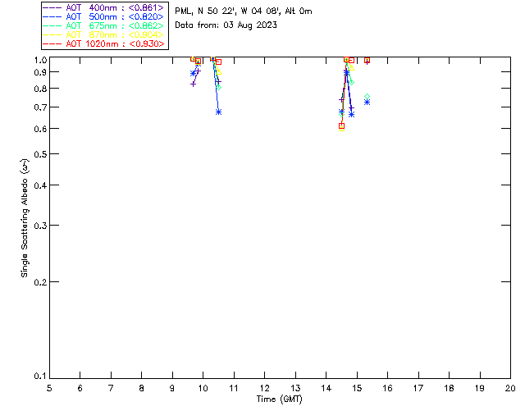Click x-axis hour label 10
Image resolution: width=525 pixels, height=420 pixels.
click(203, 388)
